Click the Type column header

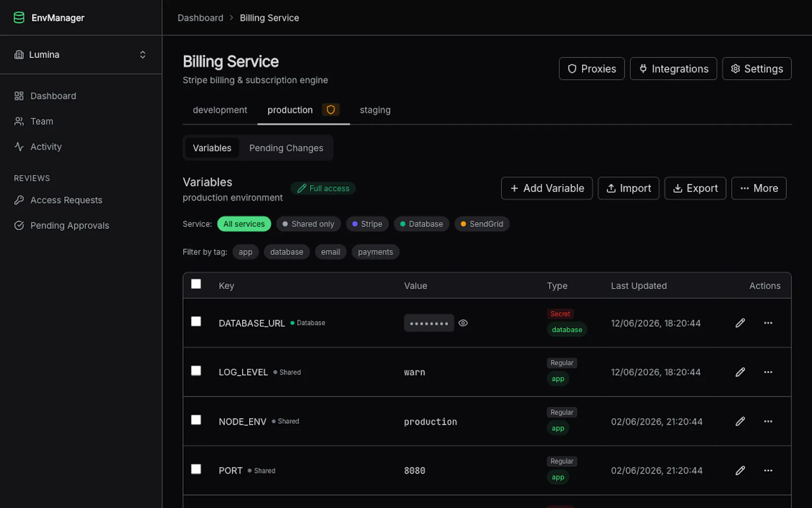pos(557,286)
